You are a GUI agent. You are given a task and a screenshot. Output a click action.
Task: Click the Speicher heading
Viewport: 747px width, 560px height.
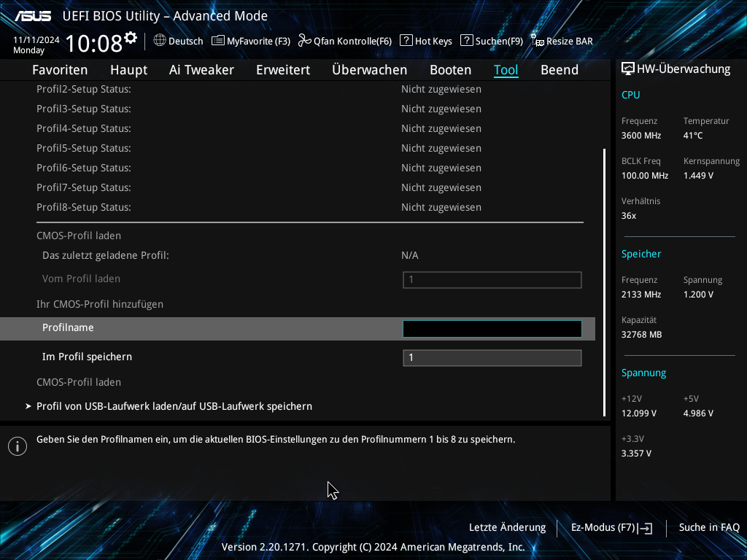click(x=641, y=254)
